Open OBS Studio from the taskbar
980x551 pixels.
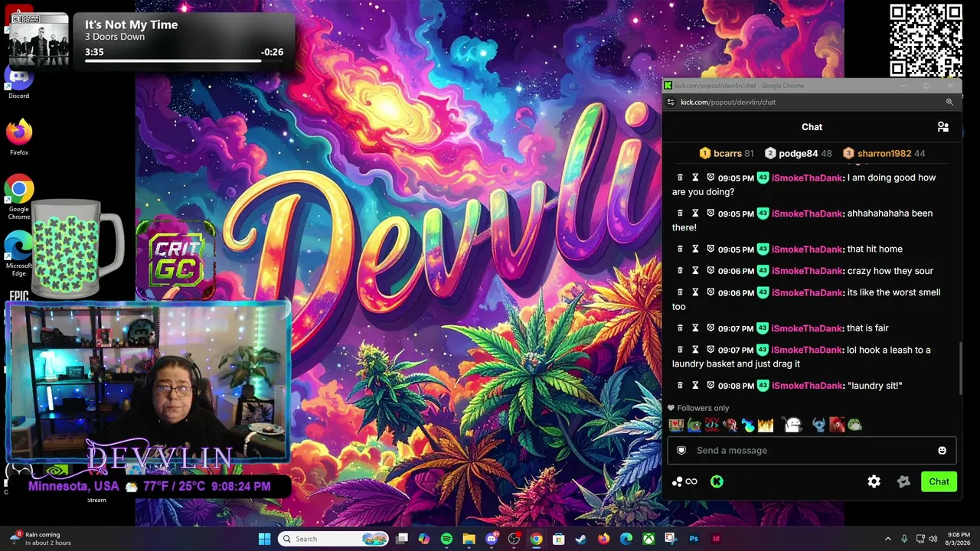coord(513,539)
